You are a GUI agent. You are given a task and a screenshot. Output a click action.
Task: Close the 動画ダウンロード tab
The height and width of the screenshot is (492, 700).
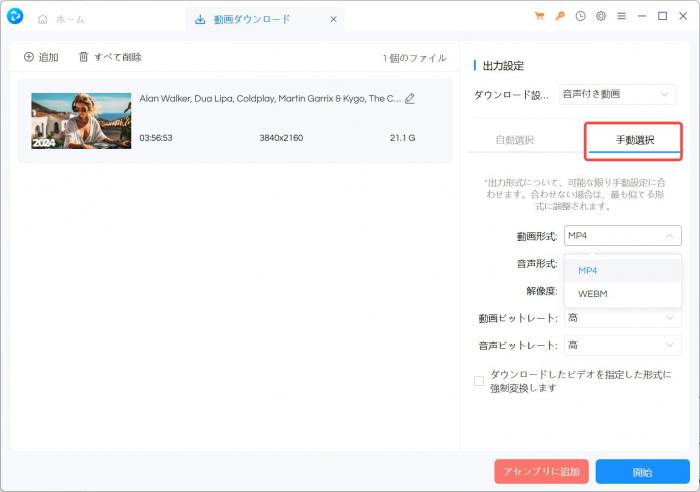pyautogui.click(x=333, y=19)
